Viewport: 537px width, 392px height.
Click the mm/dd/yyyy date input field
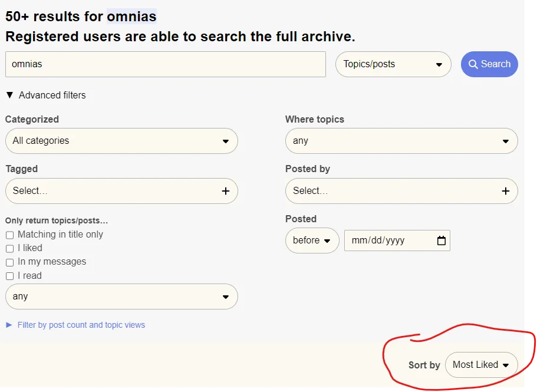pyautogui.click(x=397, y=241)
